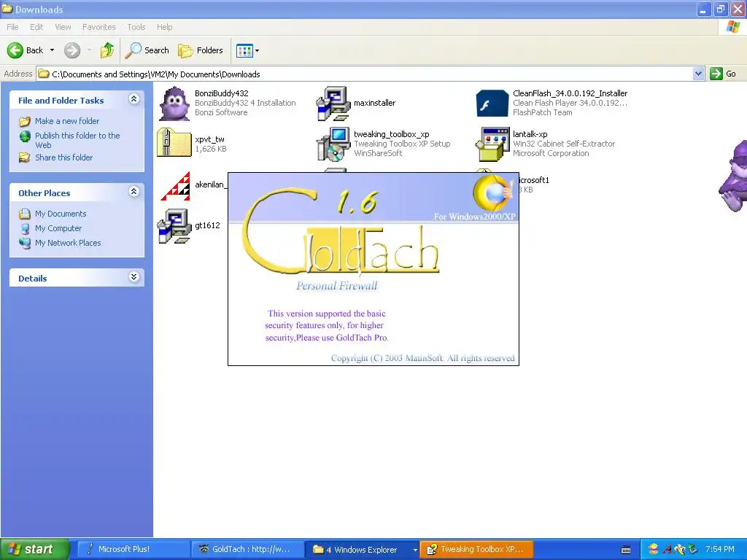Open the Back history dropdown arrow
Image resolution: width=747 pixels, height=560 pixels.
pyautogui.click(x=52, y=50)
